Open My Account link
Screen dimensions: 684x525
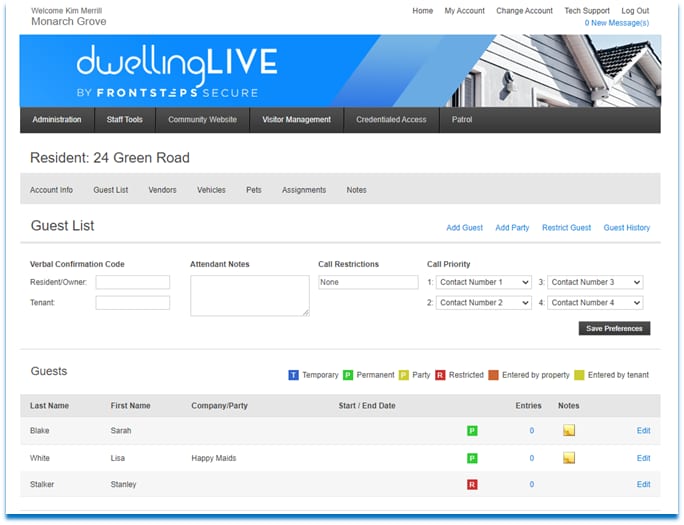click(x=465, y=11)
